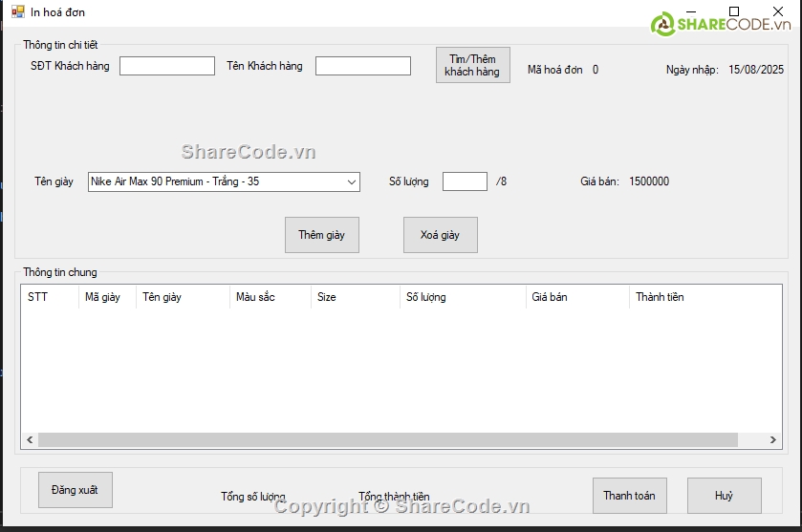Click the Ngày nhập date 15/08/2025
This screenshot has width=802, height=532.
pyautogui.click(x=756, y=70)
